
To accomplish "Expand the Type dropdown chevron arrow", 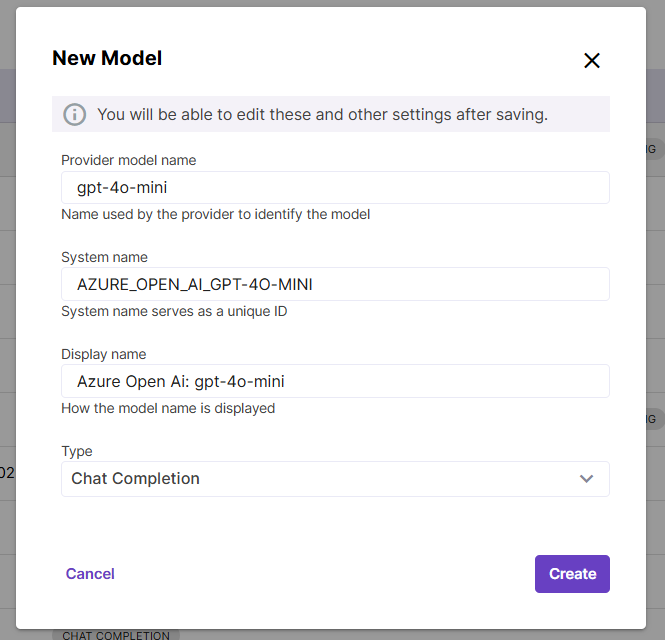I will click(587, 479).
